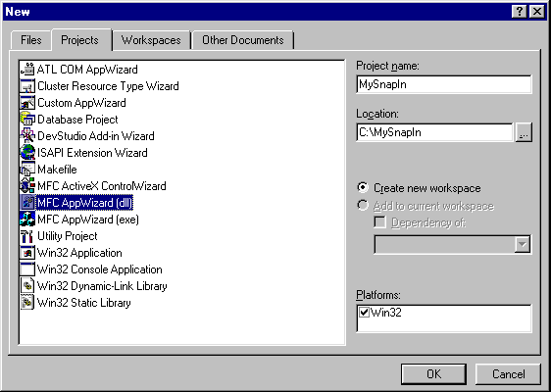Click the Win32 Console Application icon
The image size is (551, 392).
point(27,269)
